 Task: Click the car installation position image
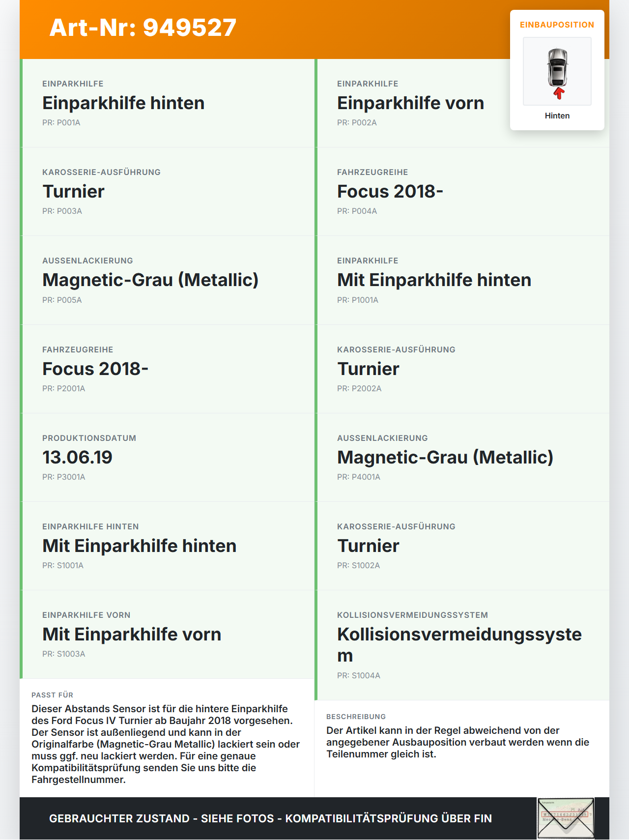pyautogui.click(x=557, y=71)
